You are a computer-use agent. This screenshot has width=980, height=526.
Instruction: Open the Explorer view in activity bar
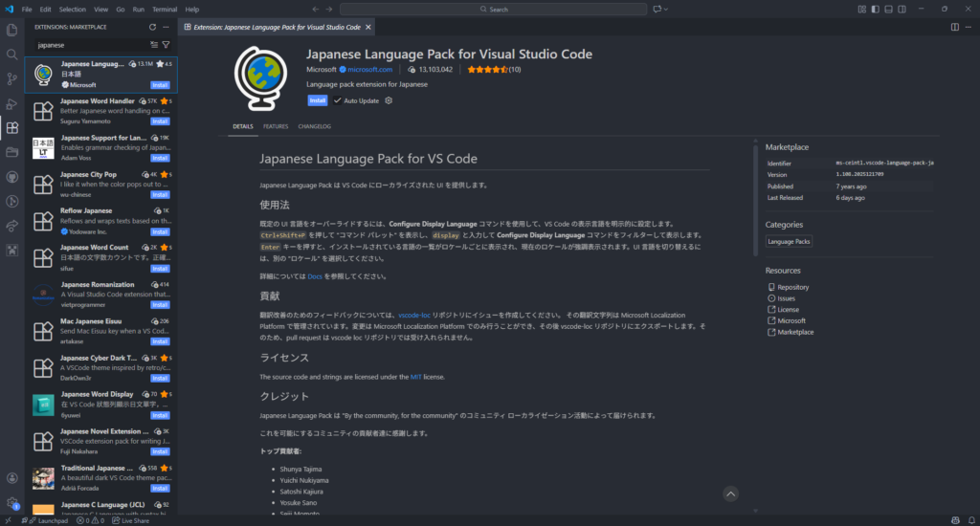point(11,31)
